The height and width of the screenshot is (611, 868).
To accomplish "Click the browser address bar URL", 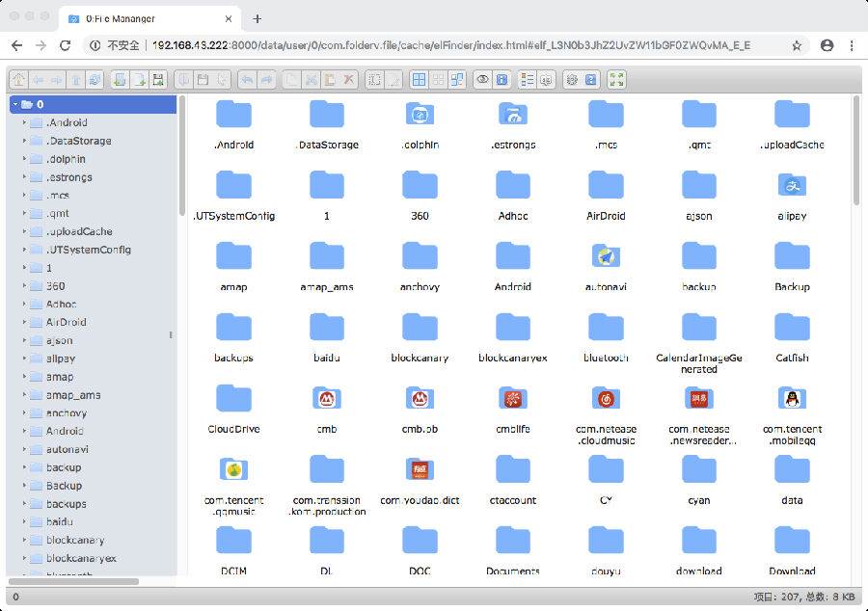I will (x=451, y=45).
